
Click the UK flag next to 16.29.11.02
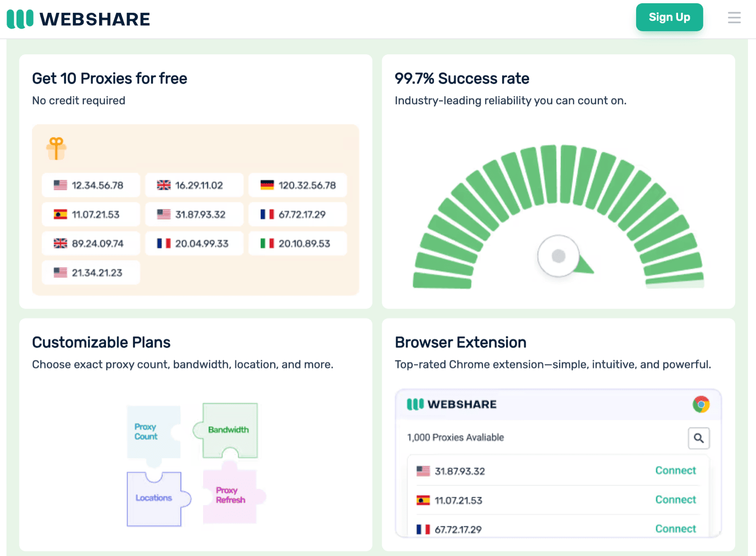[x=164, y=185]
